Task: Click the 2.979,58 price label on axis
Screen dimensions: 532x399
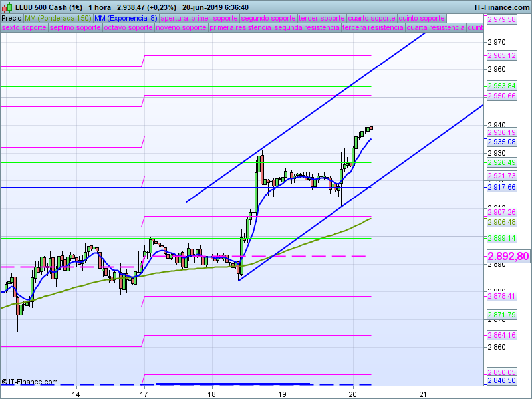Action: (501, 20)
